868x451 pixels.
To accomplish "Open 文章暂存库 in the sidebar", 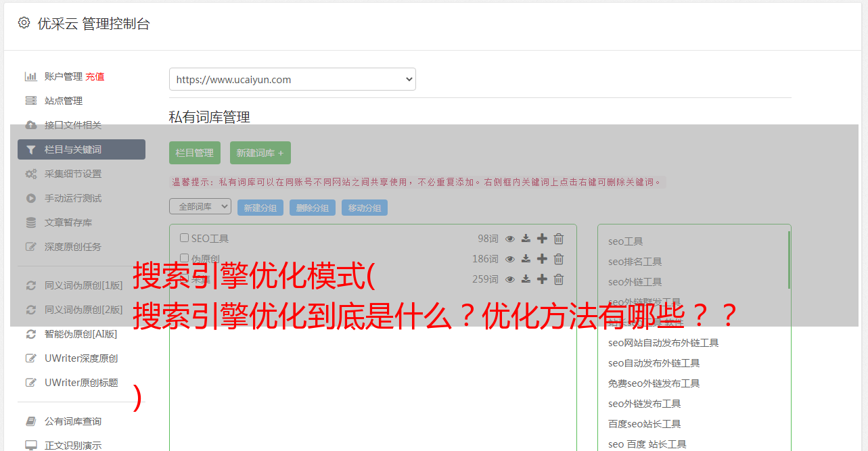I will (x=68, y=222).
